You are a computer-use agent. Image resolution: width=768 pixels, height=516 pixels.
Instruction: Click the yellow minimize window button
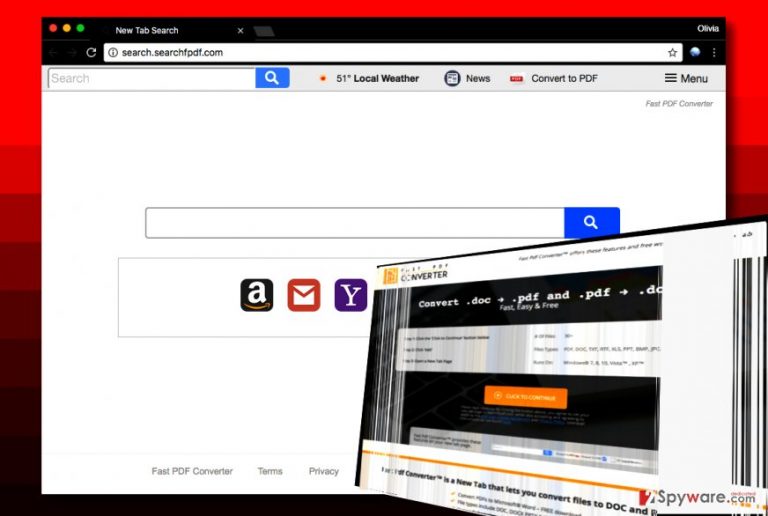point(67,28)
